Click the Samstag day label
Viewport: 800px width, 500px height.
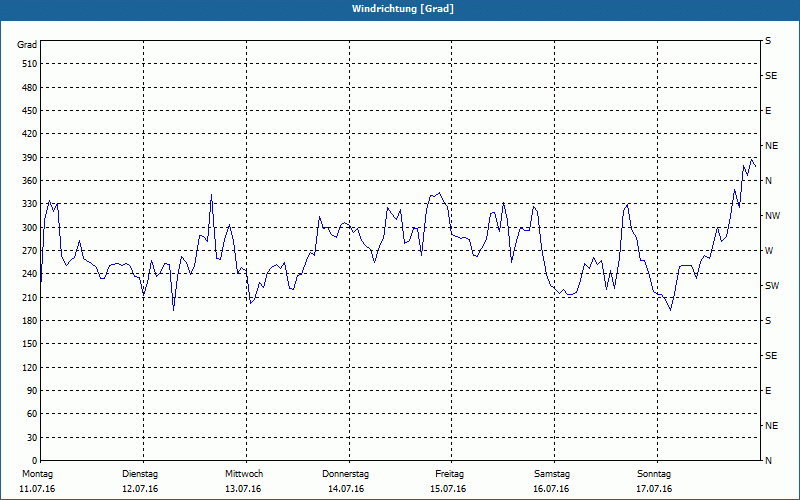(552, 474)
